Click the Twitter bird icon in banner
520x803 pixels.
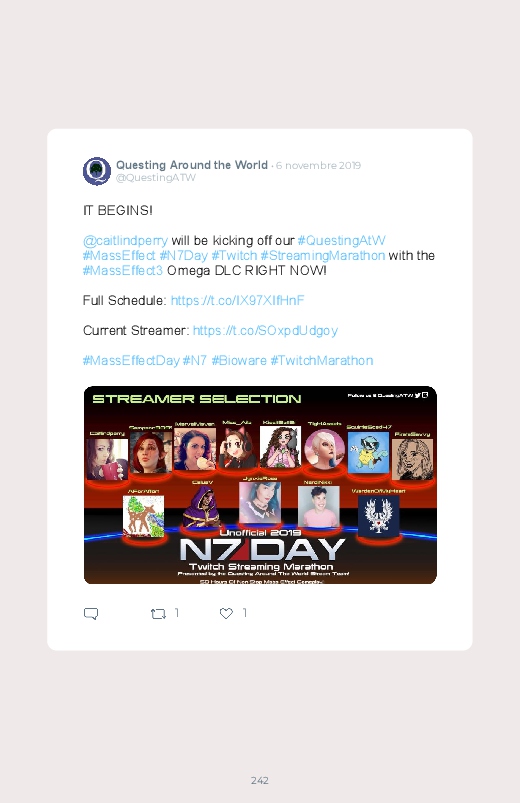pos(418,395)
